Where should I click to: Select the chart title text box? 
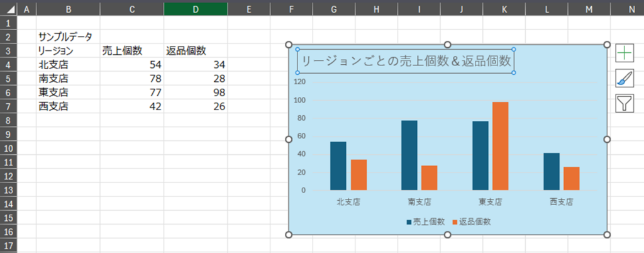pyautogui.click(x=406, y=61)
